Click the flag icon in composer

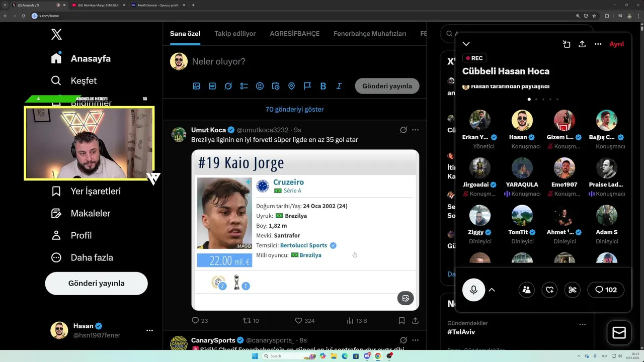pyautogui.click(x=307, y=86)
